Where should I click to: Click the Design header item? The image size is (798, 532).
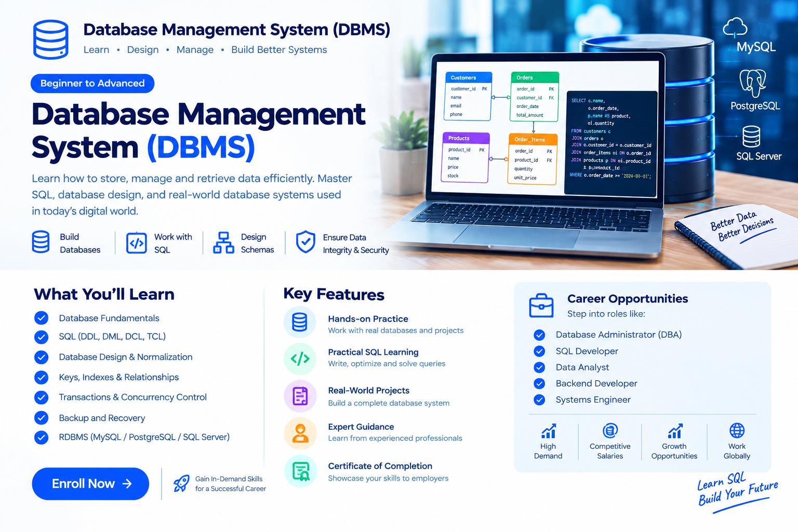(x=143, y=50)
